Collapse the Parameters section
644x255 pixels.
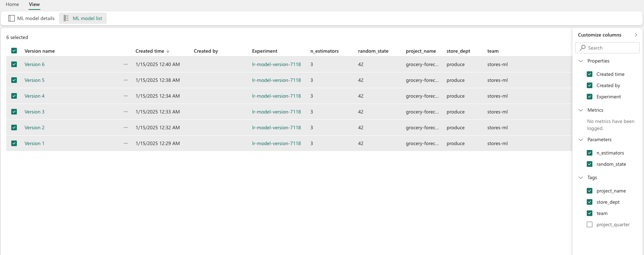[581, 139]
